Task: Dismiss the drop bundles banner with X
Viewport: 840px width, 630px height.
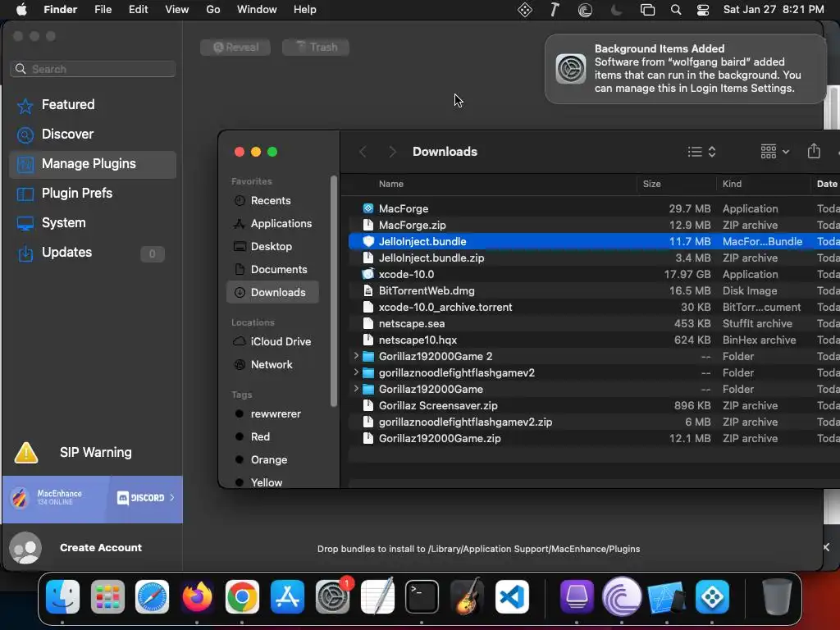Action: click(826, 547)
